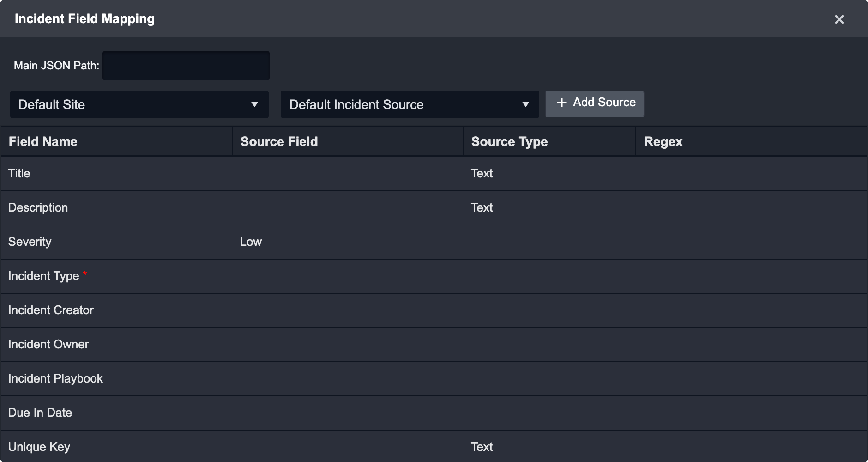
Task: Select the Description field row
Action: click(38, 207)
